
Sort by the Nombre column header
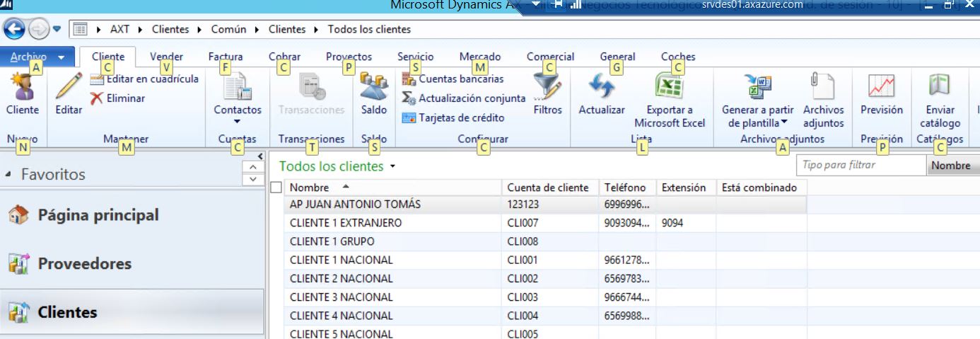393,188
